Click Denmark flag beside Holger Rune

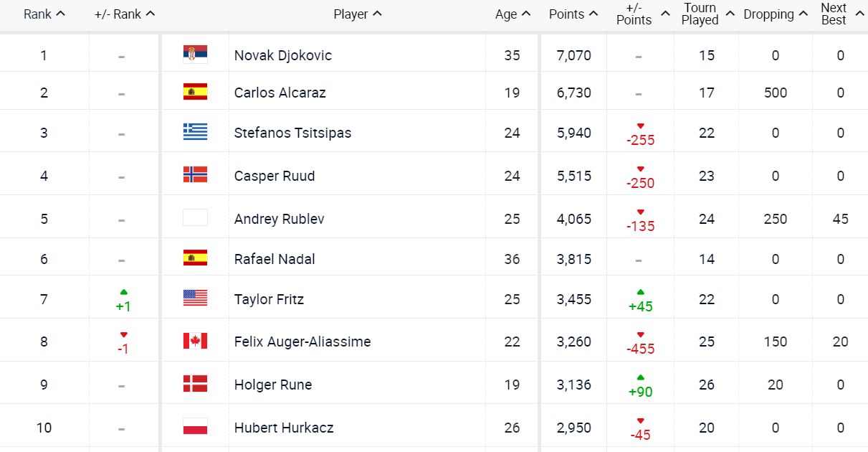195,385
